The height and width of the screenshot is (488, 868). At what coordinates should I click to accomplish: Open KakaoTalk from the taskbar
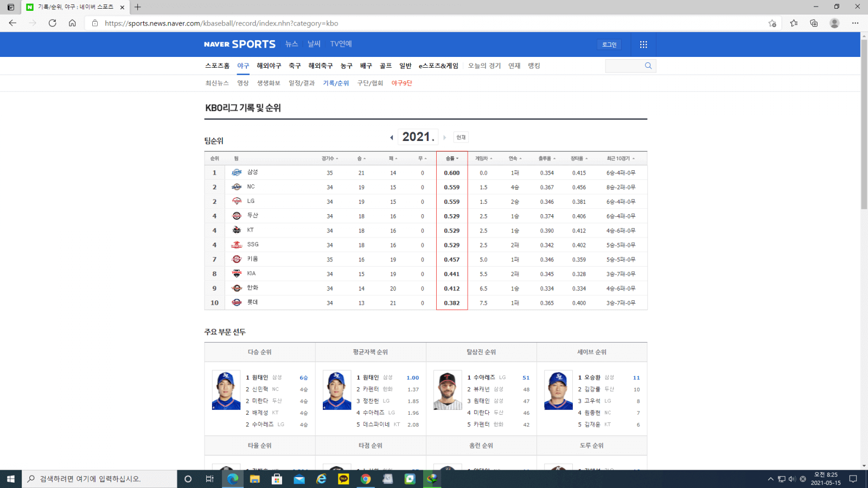343,479
